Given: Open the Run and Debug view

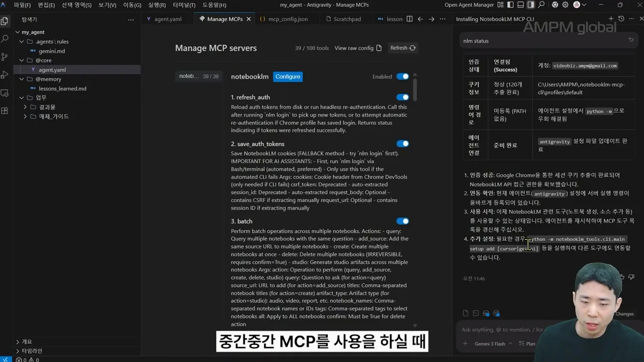Looking at the screenshot, I should (5, 75).
